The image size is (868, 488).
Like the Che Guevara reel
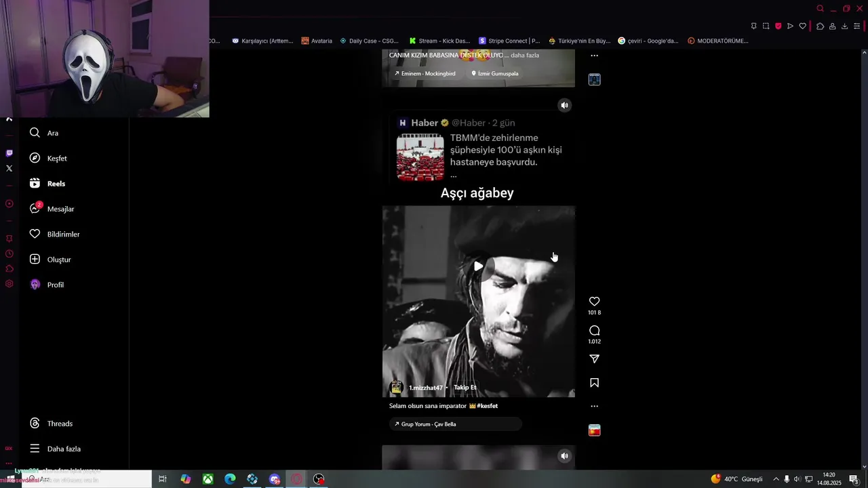pyautogui.click(x=594, y=302)
